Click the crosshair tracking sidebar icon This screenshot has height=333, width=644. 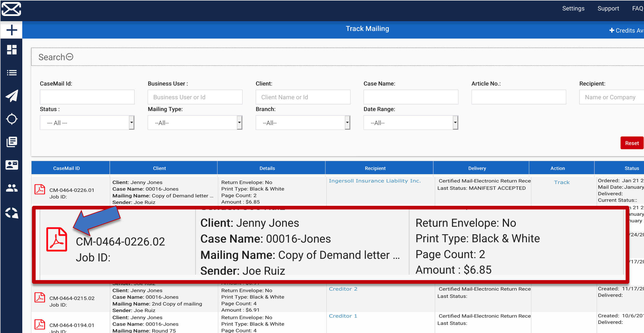point(12,119)
